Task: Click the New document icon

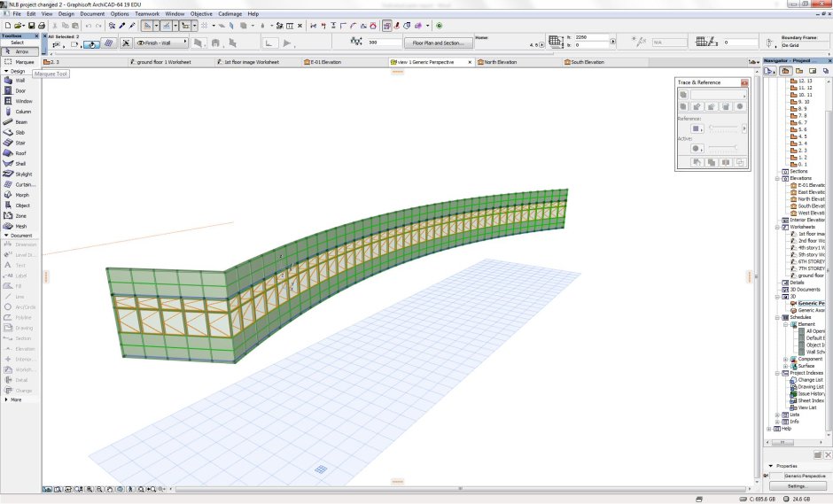Action: pos(7,26)
